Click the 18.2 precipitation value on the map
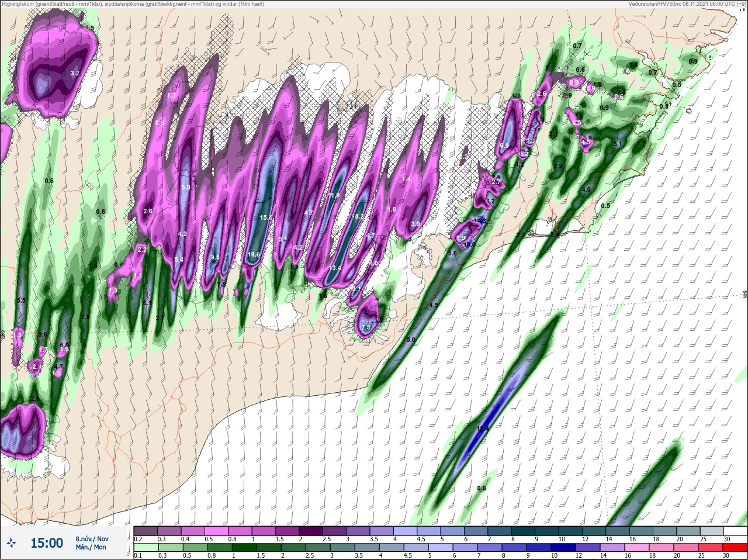Viewport: 748px width, 560px height. coord(358,216)
